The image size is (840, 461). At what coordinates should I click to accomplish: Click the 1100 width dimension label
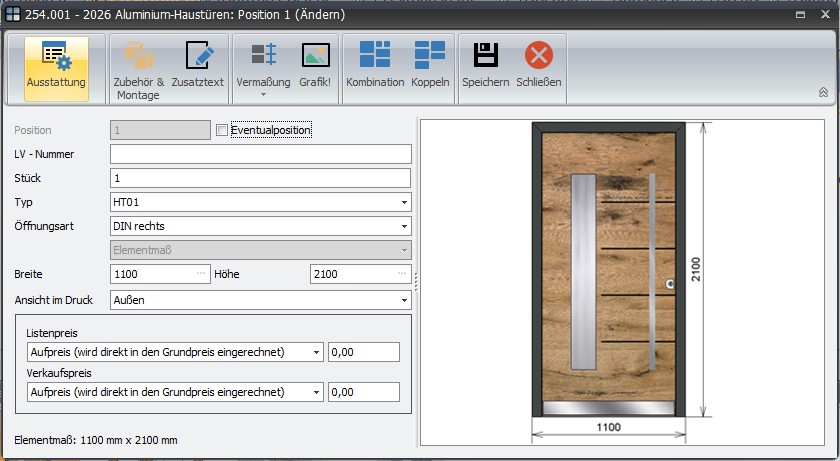pos(609,427)
